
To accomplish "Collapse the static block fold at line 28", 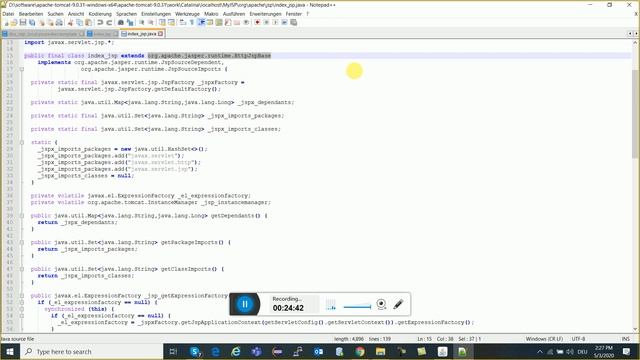I will pyautogui.click(x=22, y=142).
